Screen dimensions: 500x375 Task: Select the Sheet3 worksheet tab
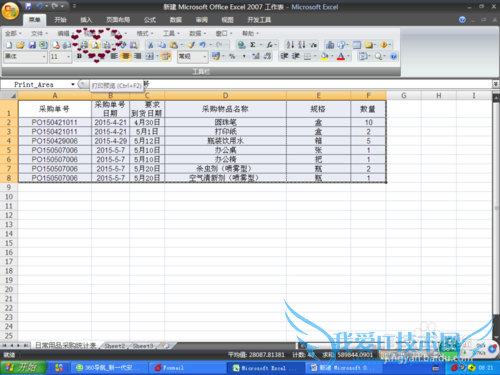click(143, 346)
